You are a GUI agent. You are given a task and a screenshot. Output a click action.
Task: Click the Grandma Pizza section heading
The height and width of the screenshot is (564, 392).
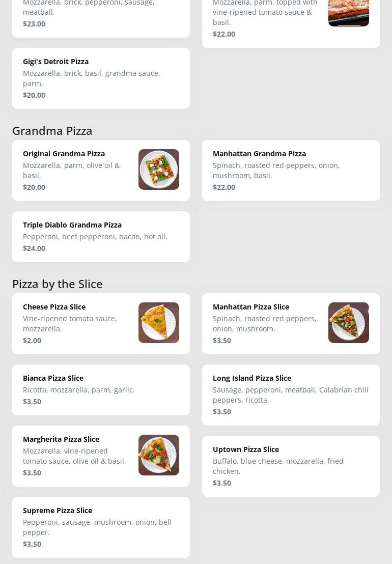52,131
